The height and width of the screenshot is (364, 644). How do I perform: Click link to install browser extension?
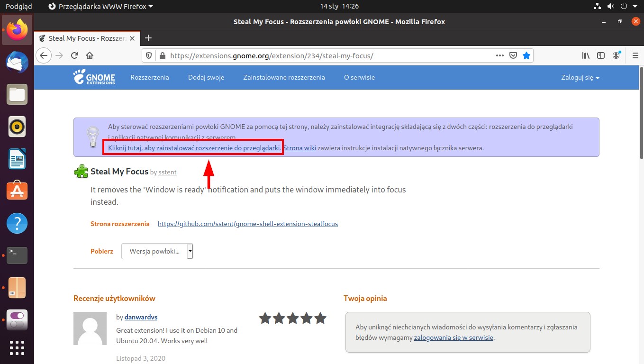(194, 148)
